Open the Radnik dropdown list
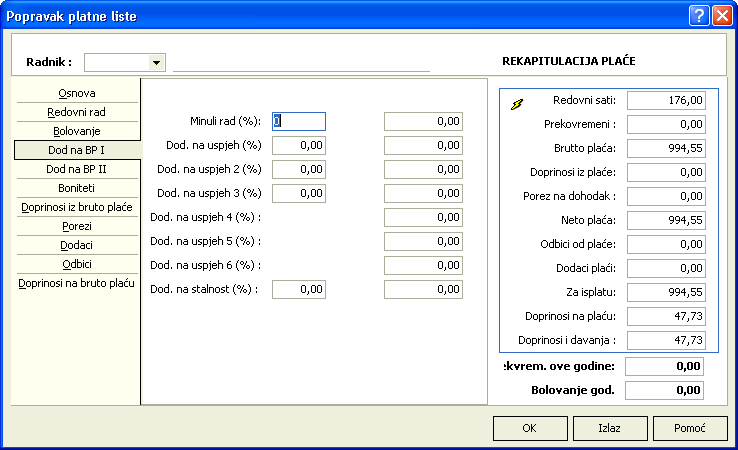The image size is (738, 450). pos(156,62)
